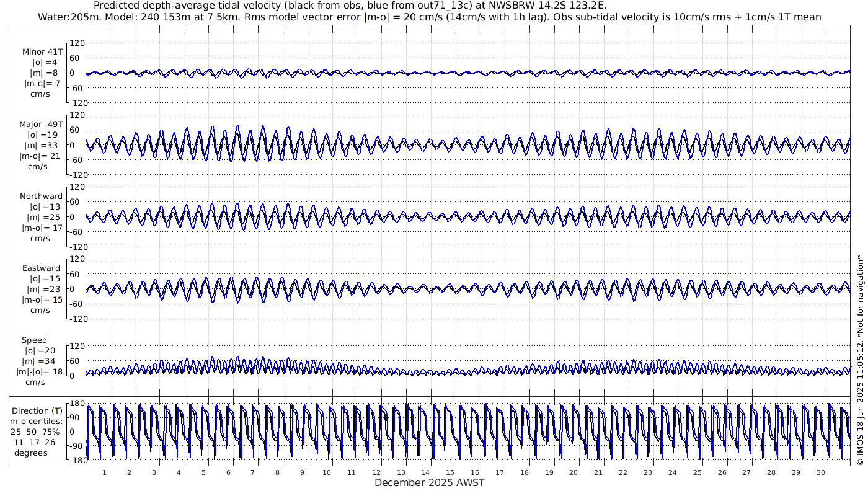Click '|o| =4' under Minor 41T
This screenshot has height=496, width=868.
coord(45,62)
